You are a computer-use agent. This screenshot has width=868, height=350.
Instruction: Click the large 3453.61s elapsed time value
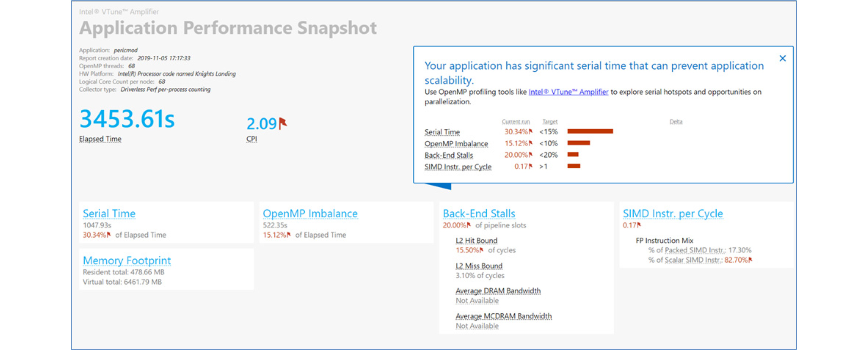tap(127, 119)
